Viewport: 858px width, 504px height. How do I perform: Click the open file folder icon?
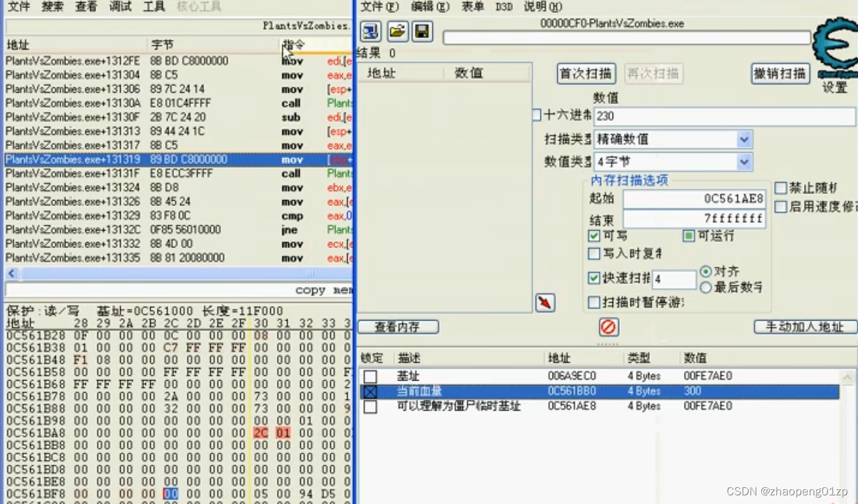click(x=398, y=31)
